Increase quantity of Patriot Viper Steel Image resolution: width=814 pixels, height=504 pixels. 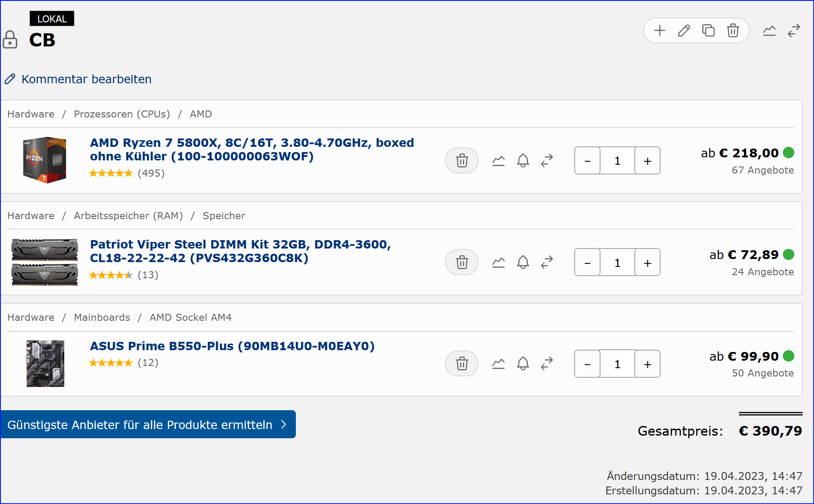coord(647,262)
